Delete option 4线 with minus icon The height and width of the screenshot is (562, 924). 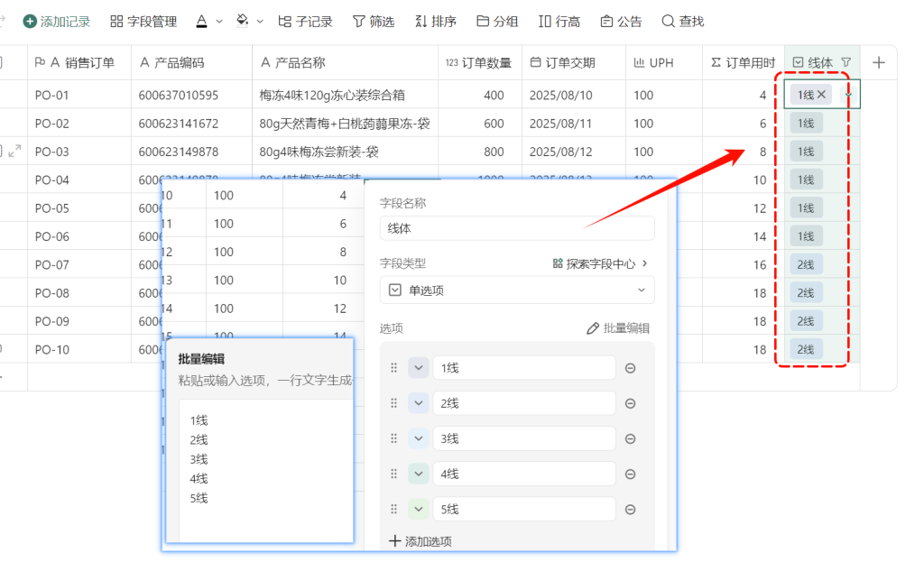point(630,474)
